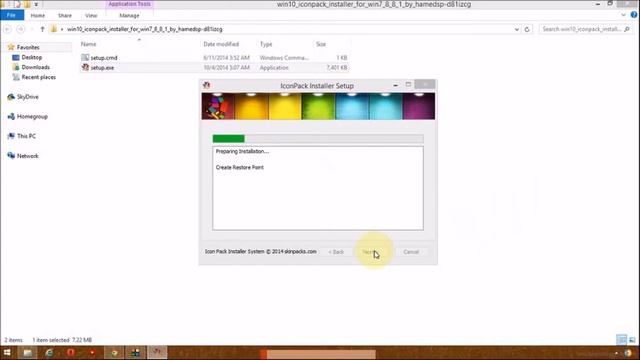
Task: Switch to Large icons view in status bar
Action: click(x=632, y=340)
